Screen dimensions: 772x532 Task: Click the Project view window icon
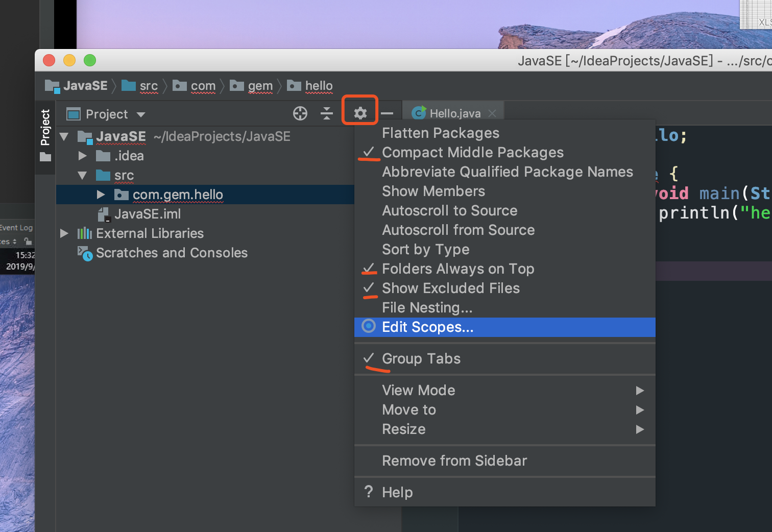pyautogui.click(x=74, y=114)
